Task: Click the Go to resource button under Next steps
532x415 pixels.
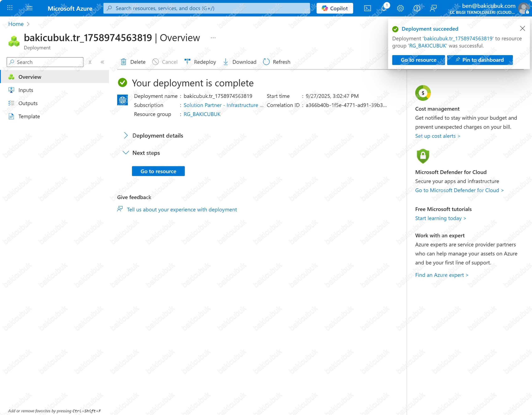Action: [158, 171]
